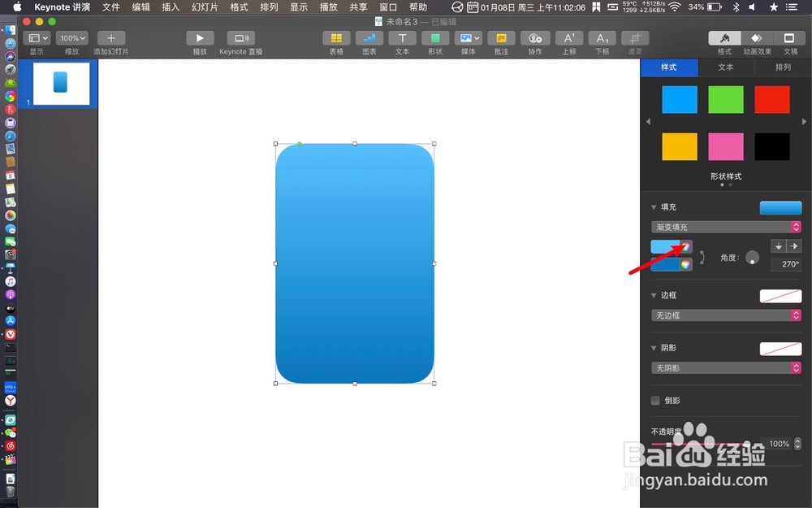The height and width of the screenshot is (508, 812).
Task: Click the Wi-Fi icon in menu bar
Action: coord(674,7)
